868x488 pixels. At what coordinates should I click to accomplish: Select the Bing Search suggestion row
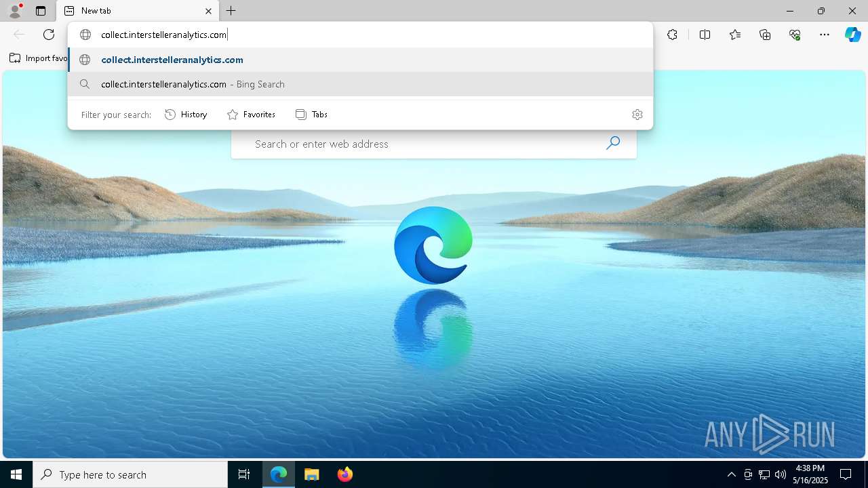pyautogui.click(x=360, y=84)
